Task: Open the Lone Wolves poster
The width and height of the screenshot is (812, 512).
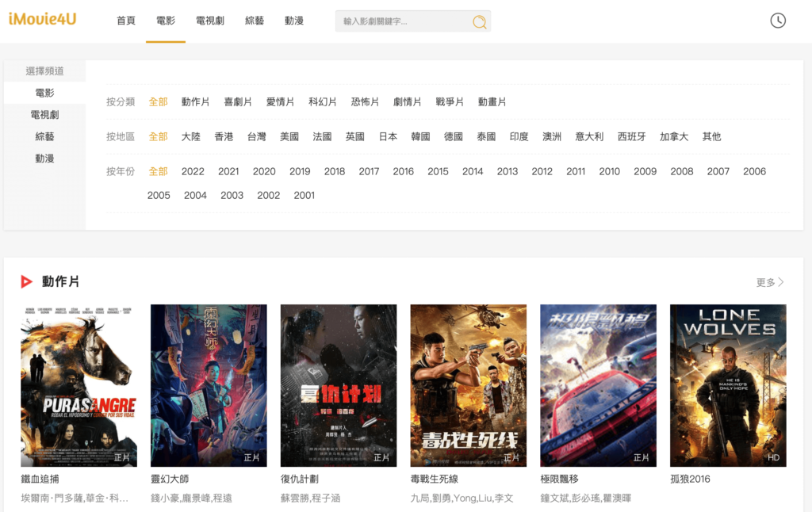Action: tap(728, 386)
